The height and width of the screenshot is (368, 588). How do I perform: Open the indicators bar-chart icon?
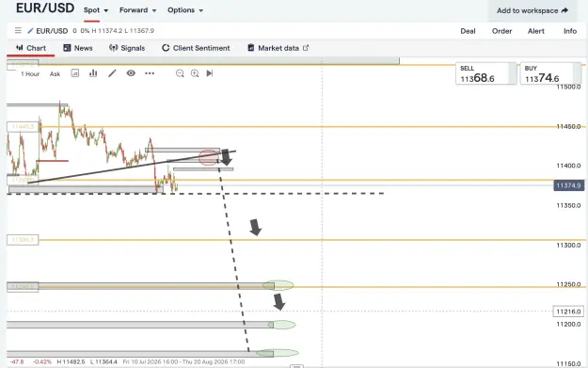coord(93,73)
